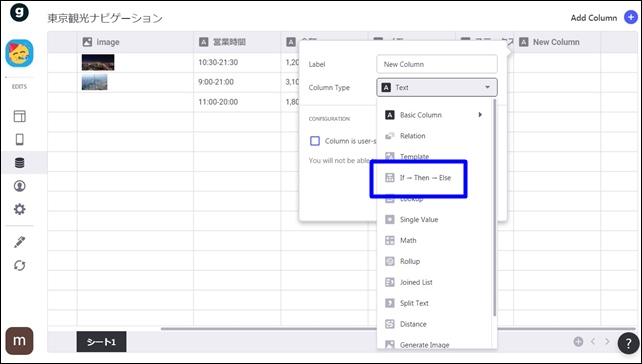
Task: Switch to the mobile preview icon
Action: [19, 140]
